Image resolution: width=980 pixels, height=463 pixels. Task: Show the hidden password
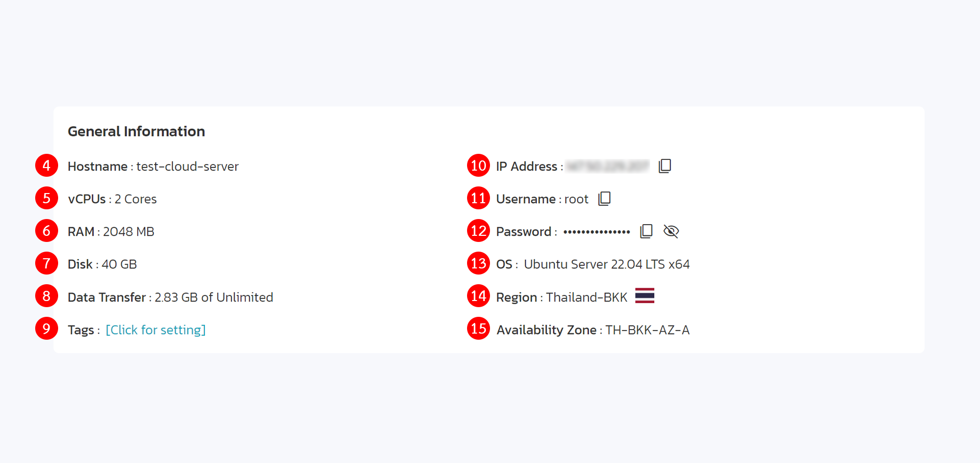point(671,231)
